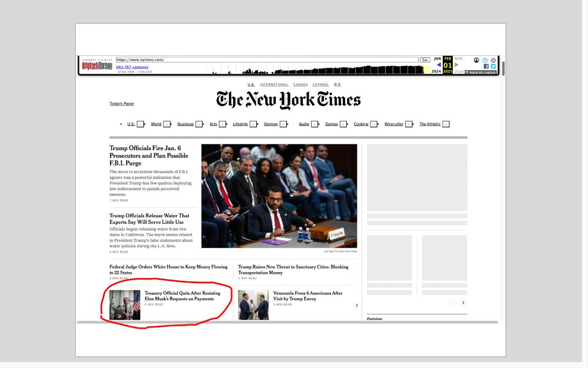Open the Games nav section
Image resolution: width=588 pixels, height=368 pixels.
332,124
